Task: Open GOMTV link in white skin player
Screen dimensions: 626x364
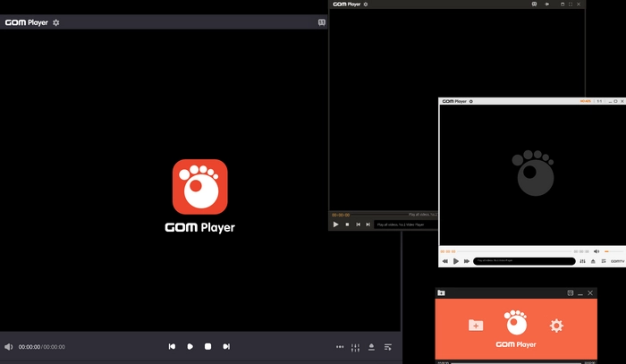Action: 617,261
